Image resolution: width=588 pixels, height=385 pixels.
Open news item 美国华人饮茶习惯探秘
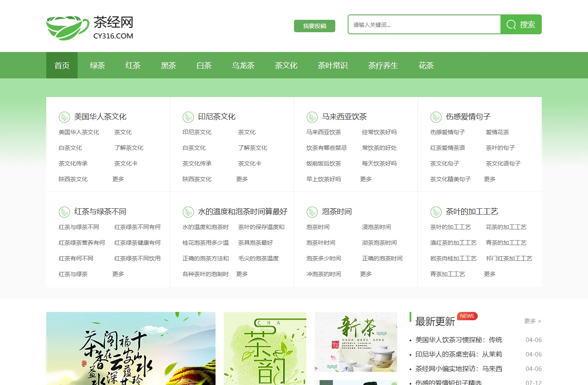coord(459,340)
